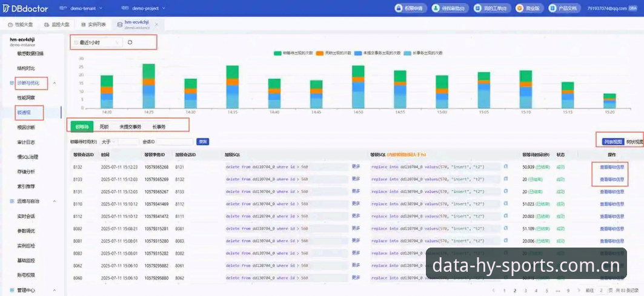Copy the waiting SQL in the first row
Viewport: 644px width, 296px height.
point(506,166)
